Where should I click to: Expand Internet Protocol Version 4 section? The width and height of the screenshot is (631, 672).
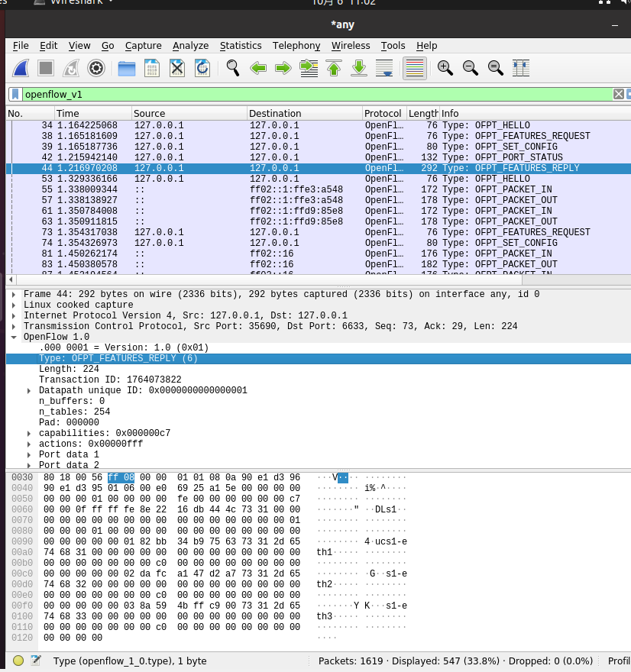14,316
